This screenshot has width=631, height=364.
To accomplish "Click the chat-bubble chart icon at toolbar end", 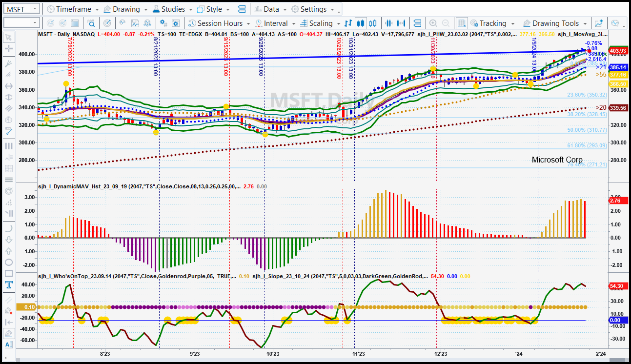I will tap(615, 23).
